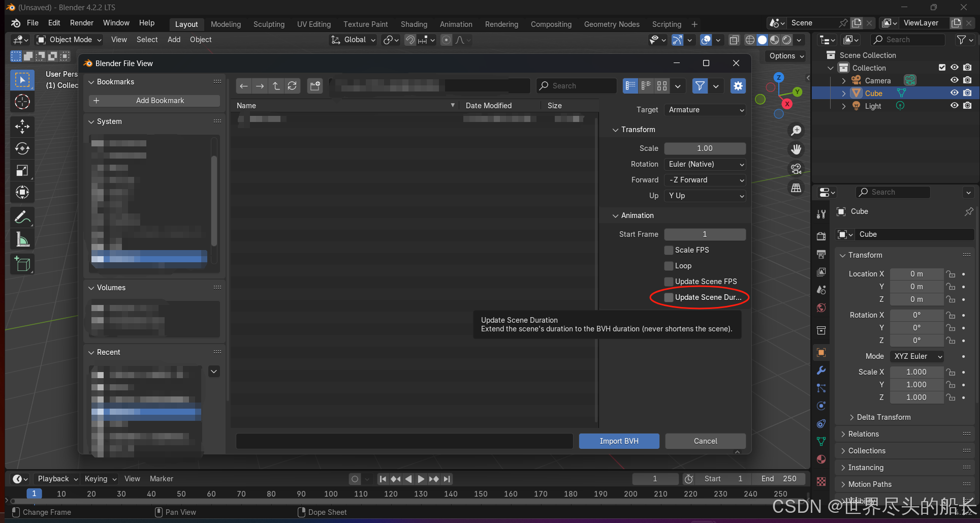The height and width of the screenshot is (523, 980).
Task: Toggle perspective/orthographic grid icon
Action: [796, 188]
